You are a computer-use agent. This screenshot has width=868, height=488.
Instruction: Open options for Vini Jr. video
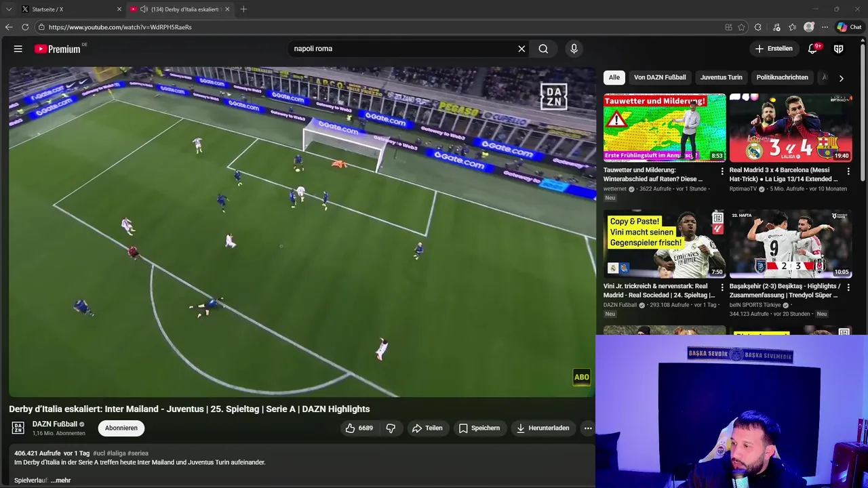pos(722,287)
